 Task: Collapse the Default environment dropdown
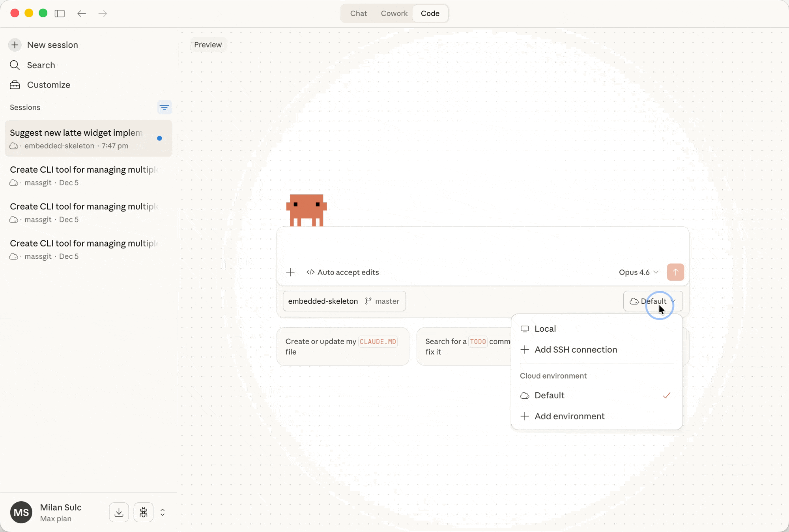coord(653,301)
